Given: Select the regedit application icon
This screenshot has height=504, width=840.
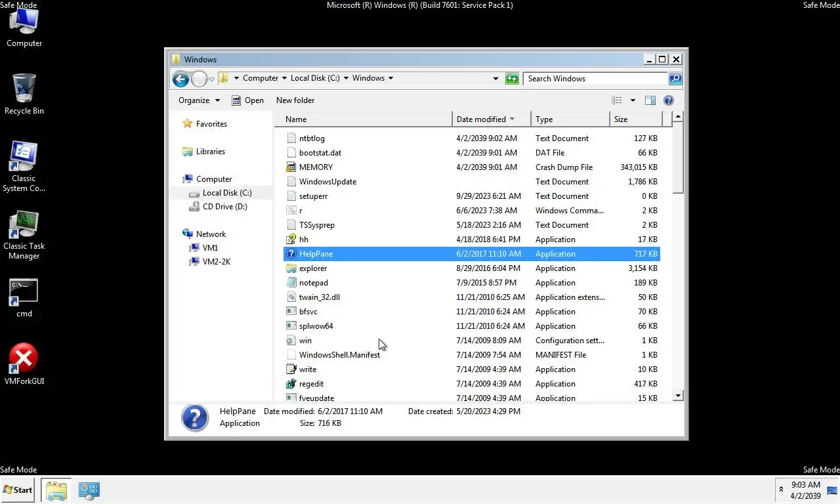Looking at the screenshot, I should point(292,384).
